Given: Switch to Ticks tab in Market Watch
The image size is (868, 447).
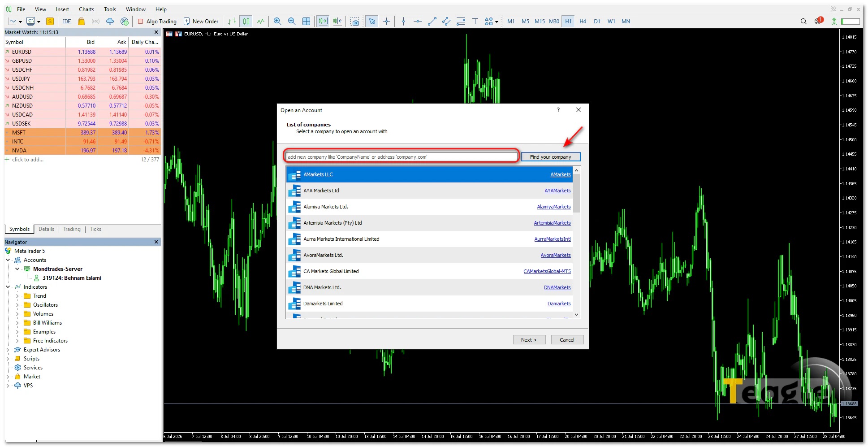Looking at the screenshot, I should pyautogui.click(x=95, y=229).
